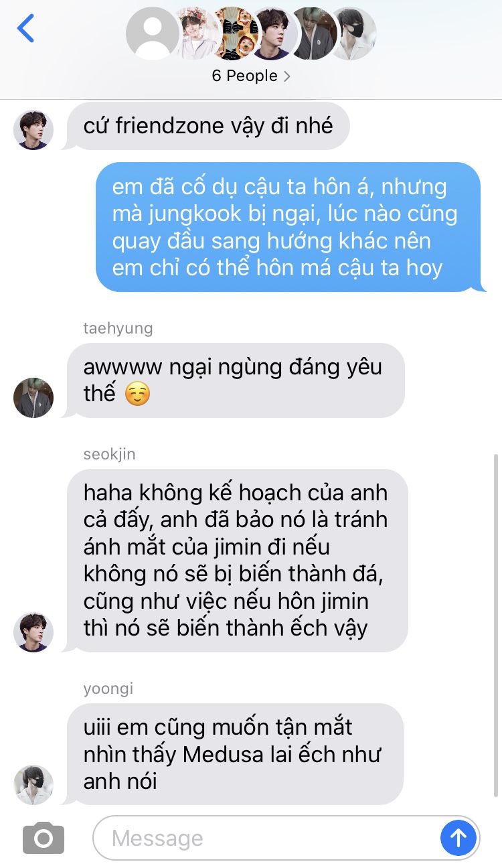Viewport: 502px width, 868px height.
Task: Tap the blue send arrow button
Action: pos(458,837)
